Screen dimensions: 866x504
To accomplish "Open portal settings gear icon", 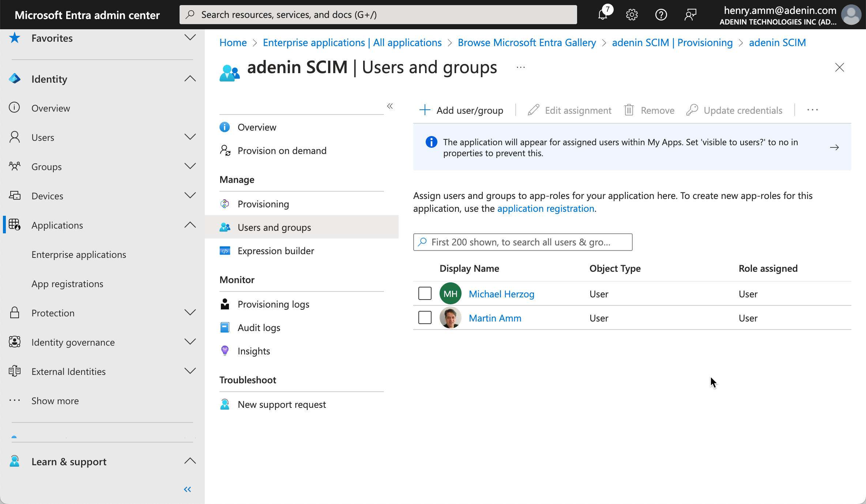I will tap(632, 15).
